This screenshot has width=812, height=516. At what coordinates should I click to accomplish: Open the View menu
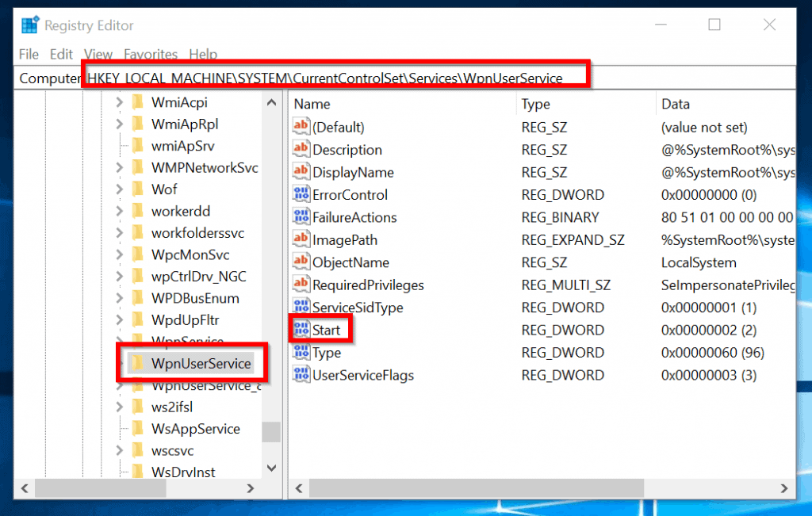coord(98,54)
